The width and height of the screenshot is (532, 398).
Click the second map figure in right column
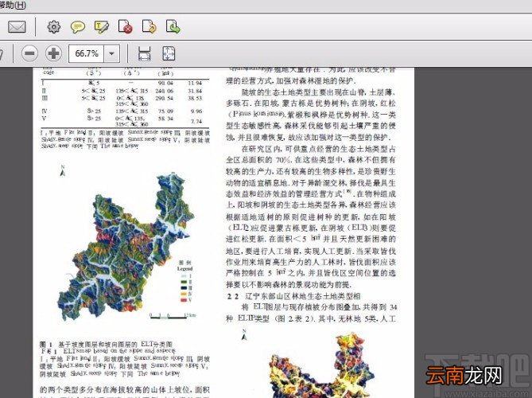[x=322, y=365]
